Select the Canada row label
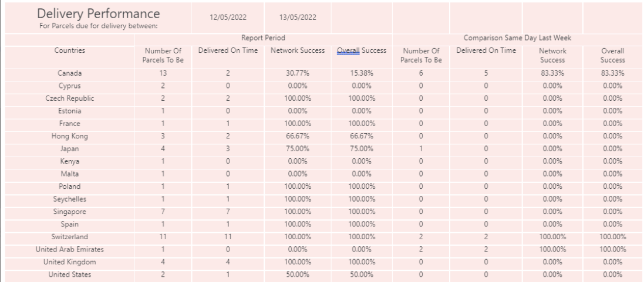 pyautogui.click(x=70, y=73)
